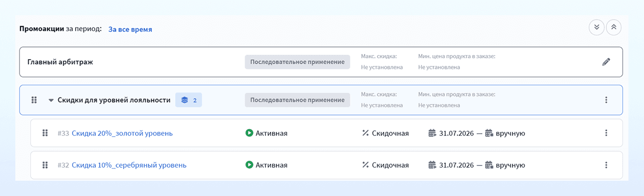The image size is (644, 196).
Task: Click вручную text in promo #33 row
Action: pyautogui.click(x=510, y=133)
